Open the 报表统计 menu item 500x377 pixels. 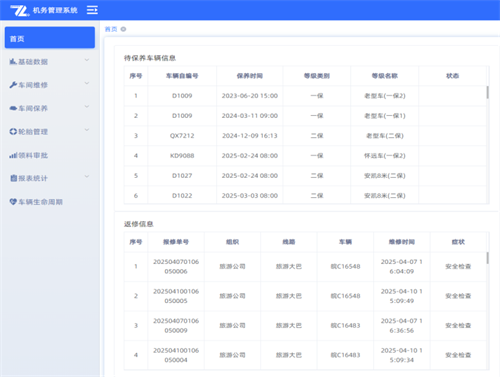(50, 178)
